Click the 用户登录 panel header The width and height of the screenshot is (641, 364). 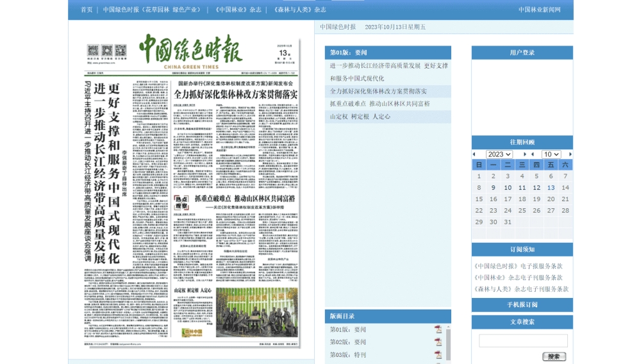522,53
